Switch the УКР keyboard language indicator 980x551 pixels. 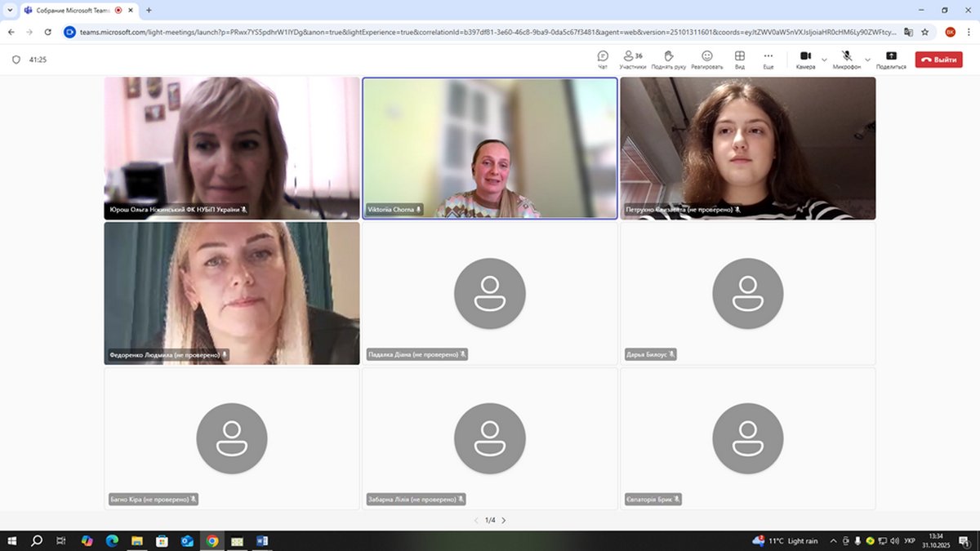(910, 541)
